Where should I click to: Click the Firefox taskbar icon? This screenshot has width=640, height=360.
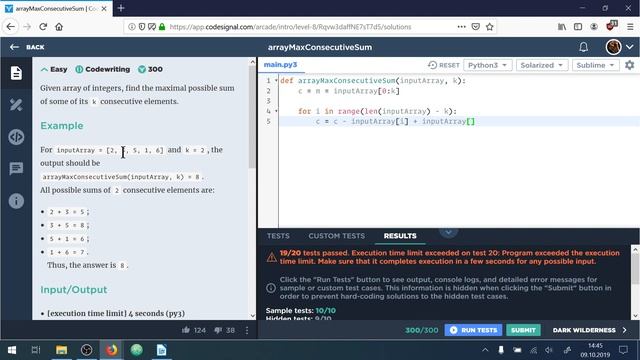(x=111, y=350)
